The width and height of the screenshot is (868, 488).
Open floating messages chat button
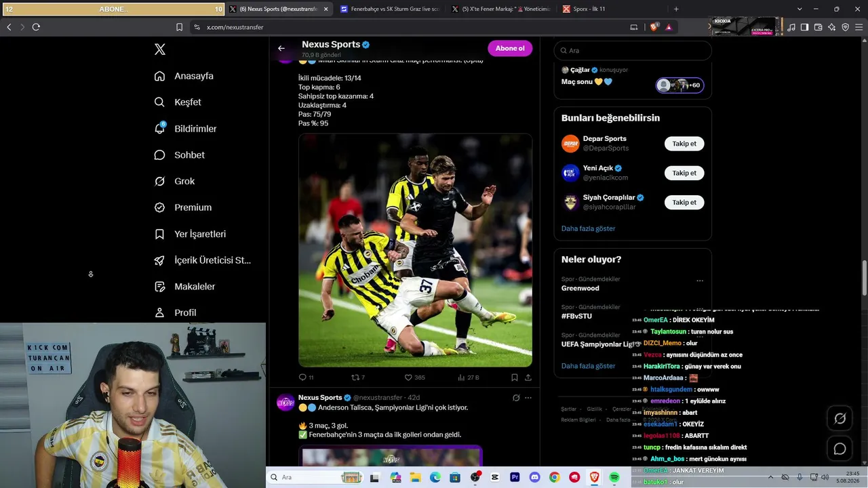point(840,449)
